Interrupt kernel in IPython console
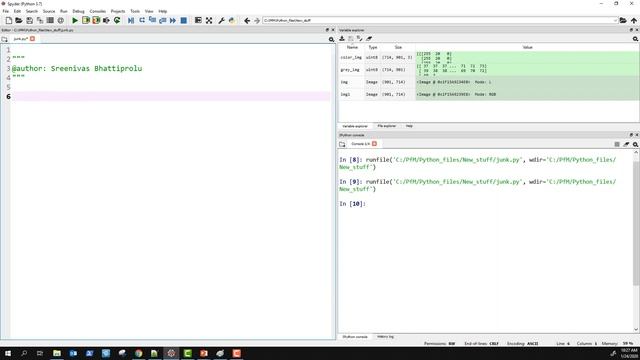This screenshot has width=640, height=360. pos(617,144)
